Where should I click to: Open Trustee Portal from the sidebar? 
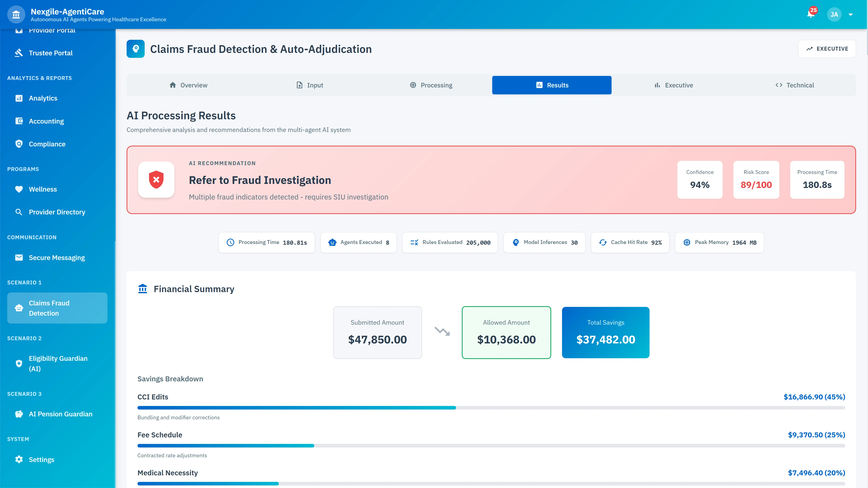51,53
